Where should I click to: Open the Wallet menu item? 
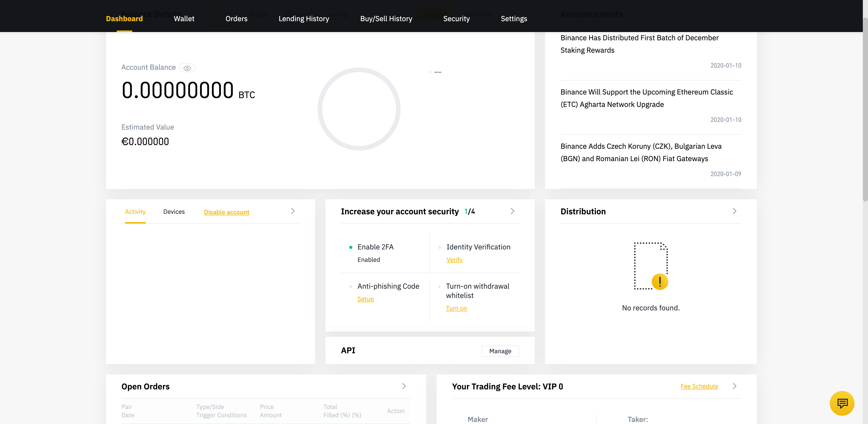point(184,19)
